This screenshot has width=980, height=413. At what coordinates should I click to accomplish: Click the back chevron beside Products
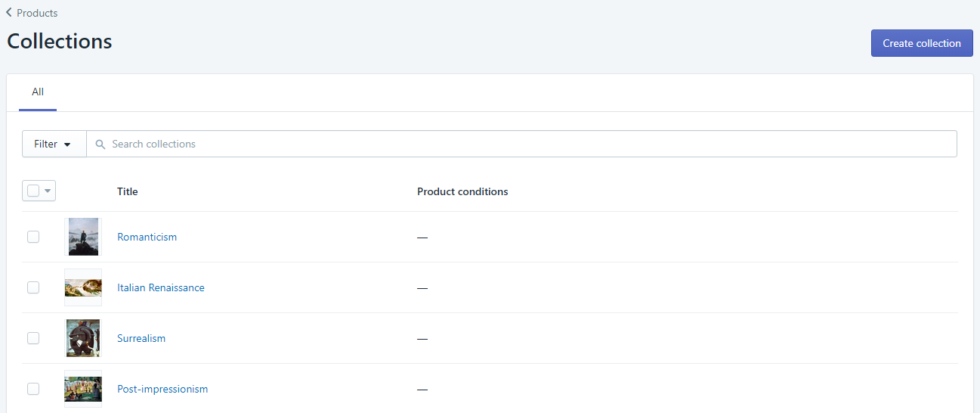pos(9,13)
